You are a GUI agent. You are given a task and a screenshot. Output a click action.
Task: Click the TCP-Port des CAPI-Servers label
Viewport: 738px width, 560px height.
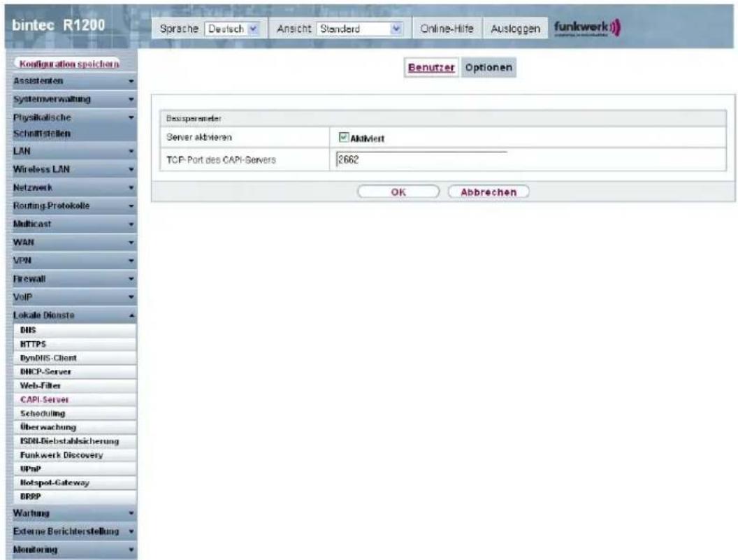(222, 160)
